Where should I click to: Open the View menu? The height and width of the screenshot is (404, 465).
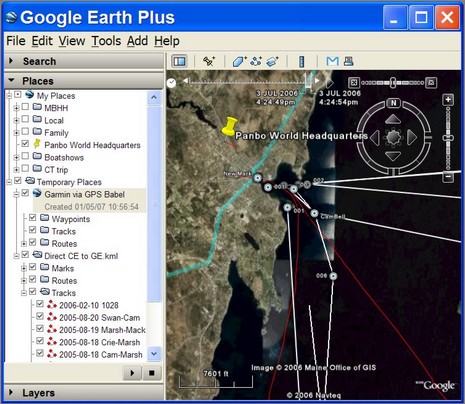point(72,41)
